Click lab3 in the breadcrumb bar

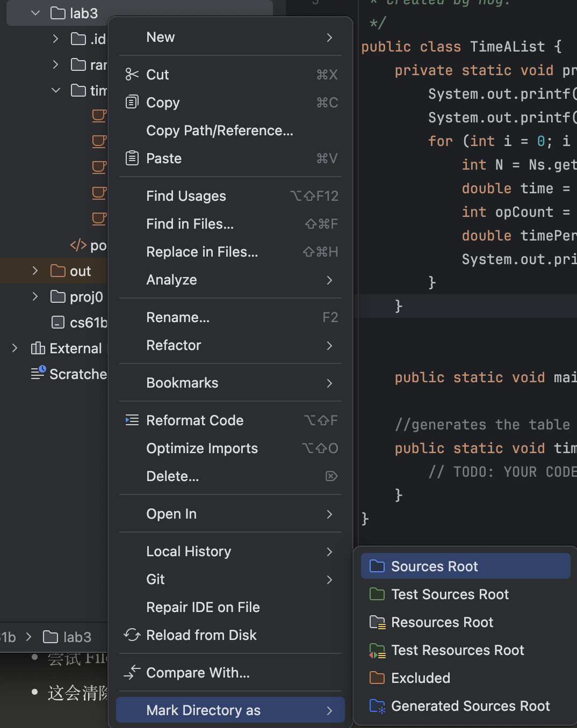click(x=77, y=637)
